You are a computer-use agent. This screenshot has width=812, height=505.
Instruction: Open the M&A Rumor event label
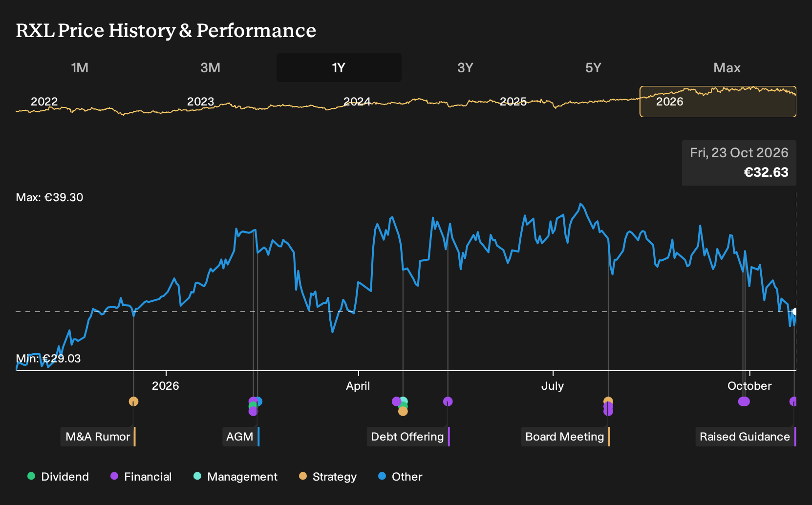(x=98, y=437)
